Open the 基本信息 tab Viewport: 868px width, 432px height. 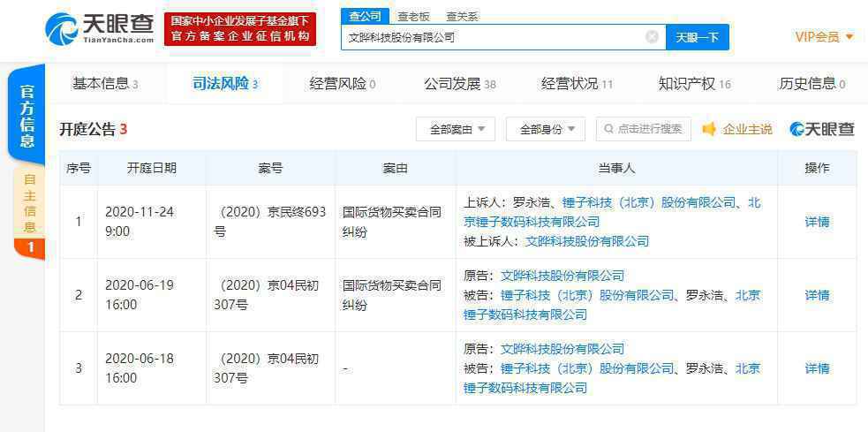pos(104,84)
